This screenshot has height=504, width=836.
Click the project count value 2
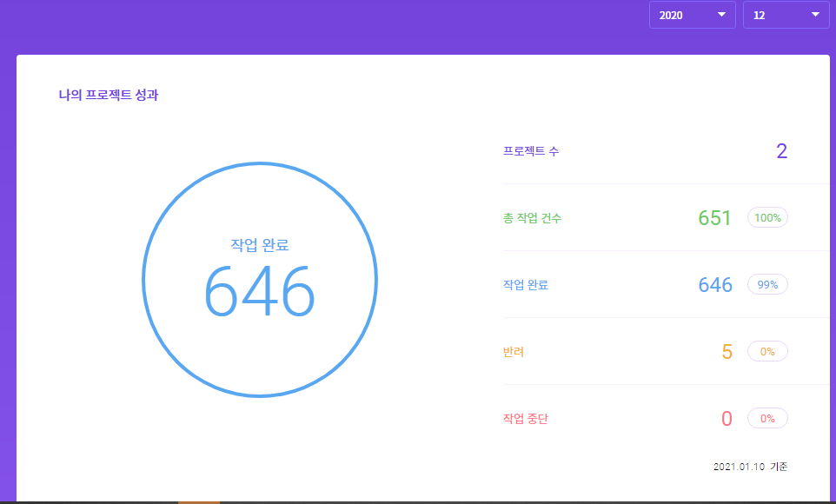click(x=781, y=151)
